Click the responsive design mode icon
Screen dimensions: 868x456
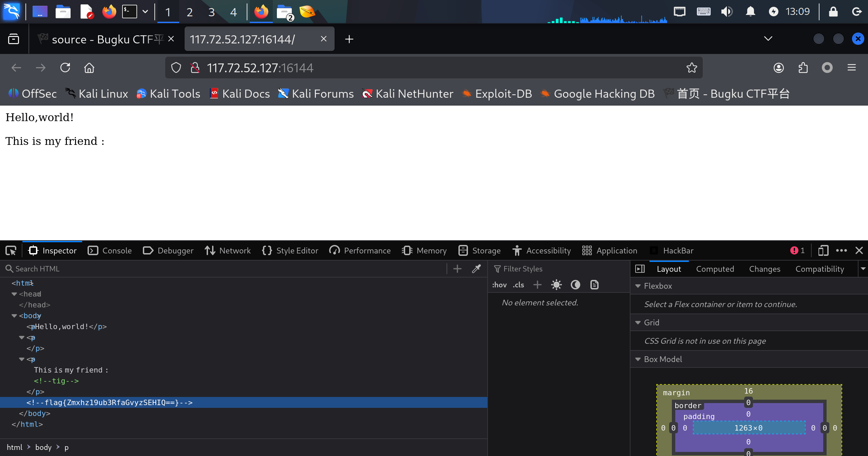point(823,251)
